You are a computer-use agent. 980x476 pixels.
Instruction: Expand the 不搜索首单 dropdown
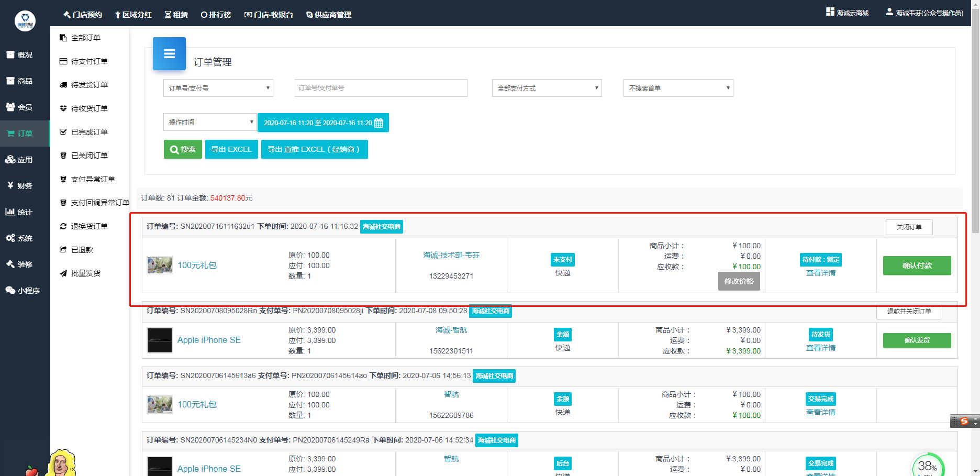(678, 88)
